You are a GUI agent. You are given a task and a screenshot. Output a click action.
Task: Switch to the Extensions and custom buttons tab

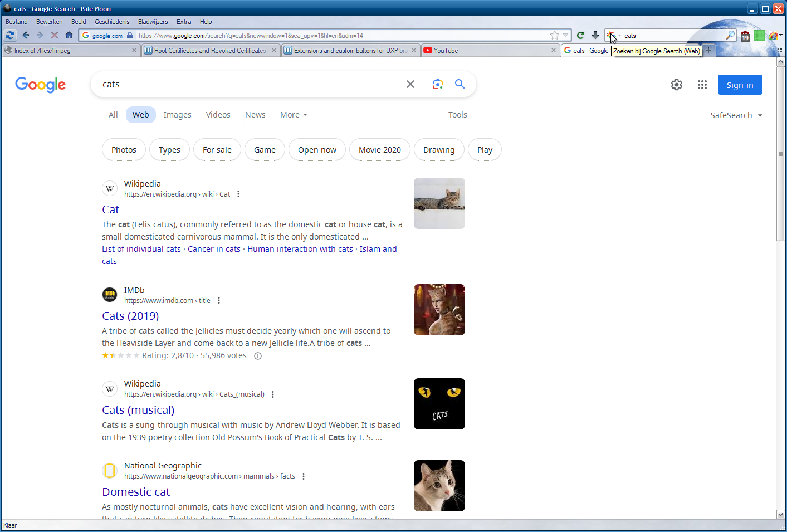350,50
